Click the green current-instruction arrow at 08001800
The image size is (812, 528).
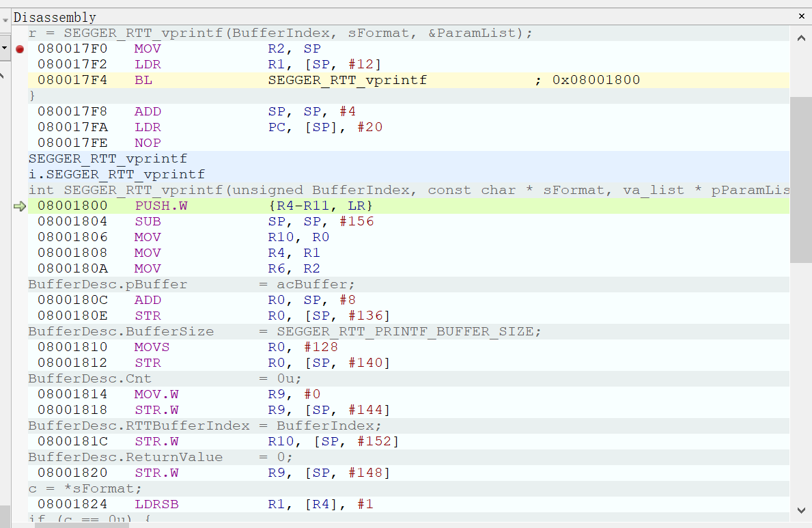20,206
